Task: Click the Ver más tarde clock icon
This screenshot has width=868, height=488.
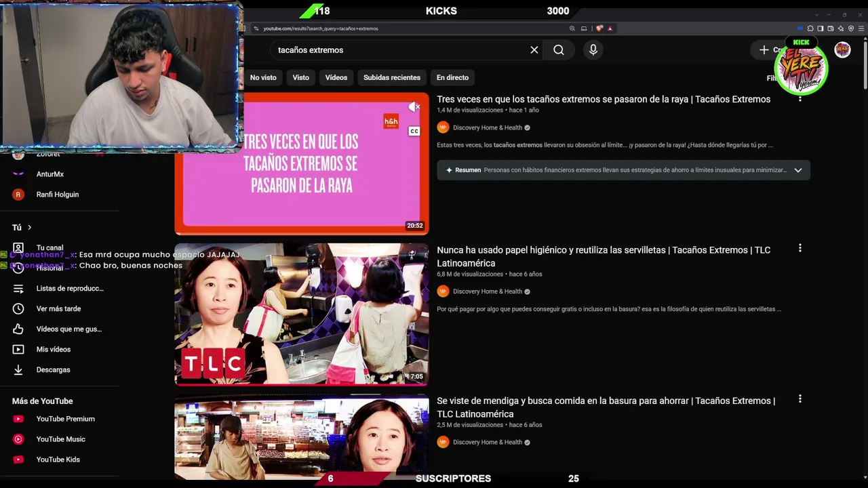Action: 18,309
